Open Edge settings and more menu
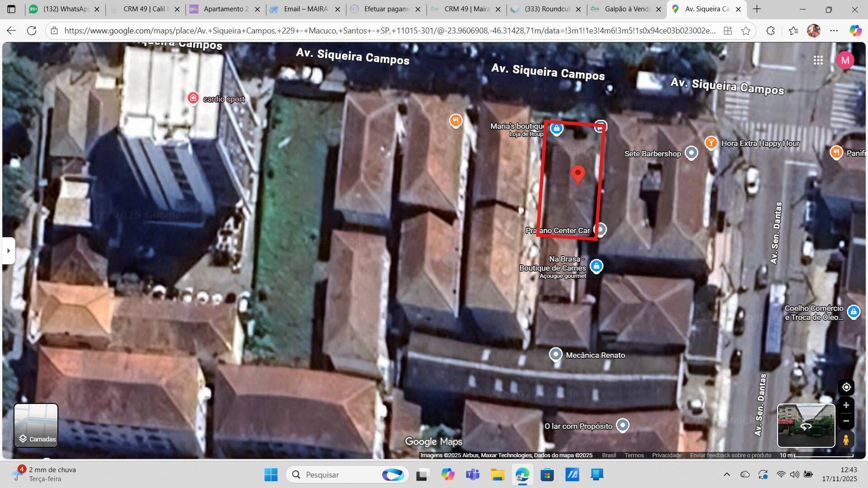 tap(834, 31)
